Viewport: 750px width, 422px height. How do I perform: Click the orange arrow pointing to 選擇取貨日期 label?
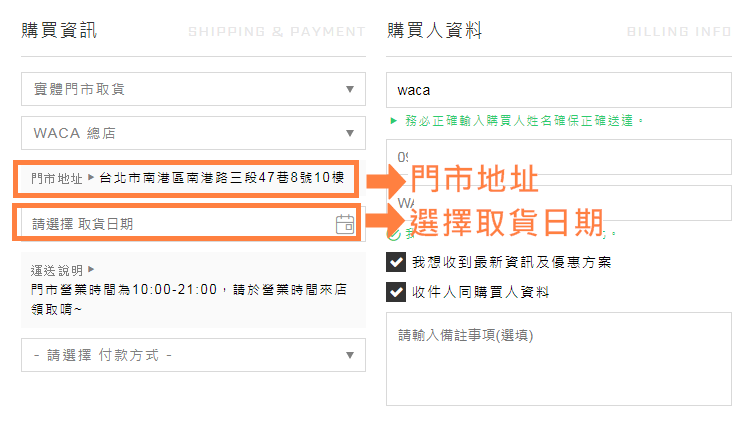point(386,220)
